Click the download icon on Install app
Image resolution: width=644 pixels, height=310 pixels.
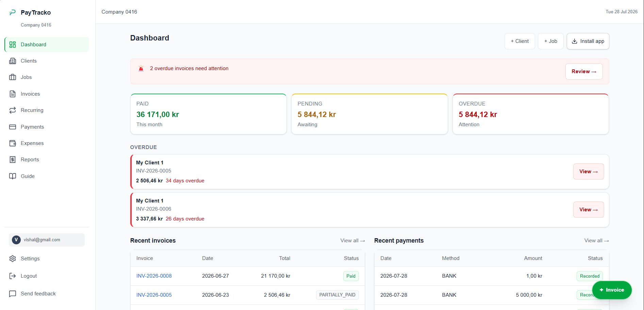coord(575,41)
